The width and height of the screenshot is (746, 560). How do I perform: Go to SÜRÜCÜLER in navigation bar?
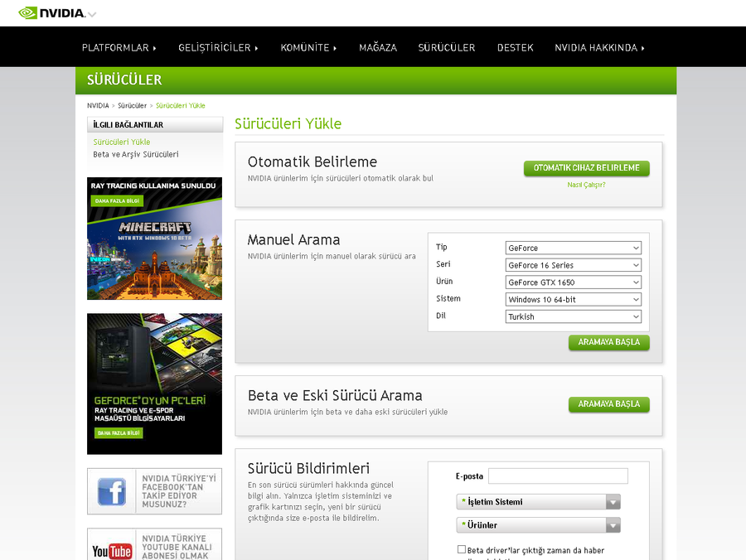click(446, 47)
